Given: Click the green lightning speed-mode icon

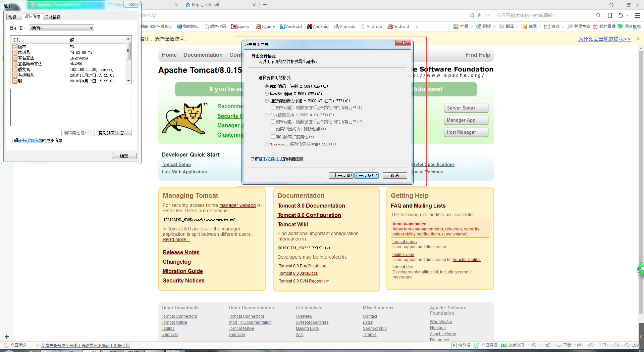Looking at the screenshot, I should tap(479, 15).
